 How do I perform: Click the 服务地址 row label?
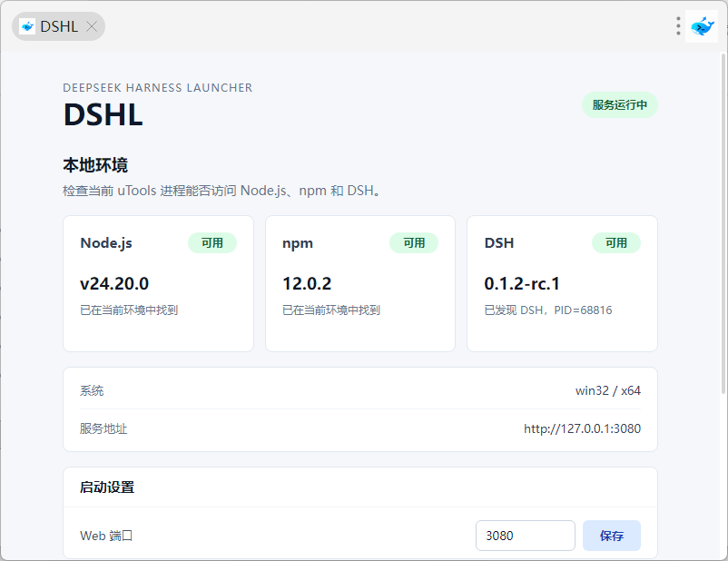(x=103, y=428)
